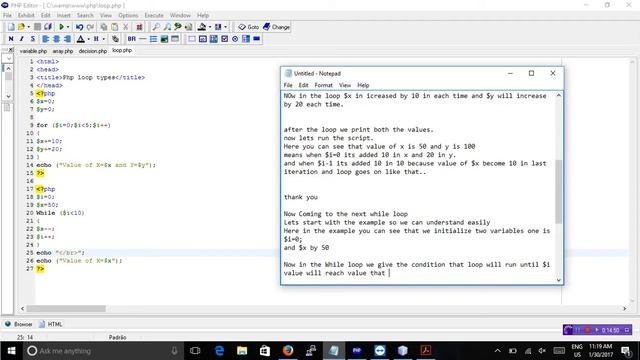This screenshot has width=640, height=360.
Task: Open Task View on the taskbar
Action: click(x=196, y=351)
